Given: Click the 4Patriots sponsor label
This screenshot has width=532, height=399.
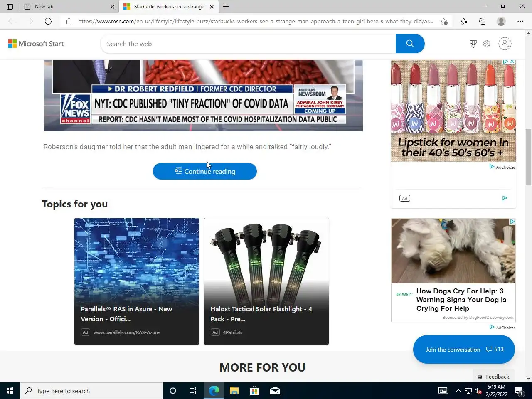Looking at the screenshot, I should click(x=233, y=332).
